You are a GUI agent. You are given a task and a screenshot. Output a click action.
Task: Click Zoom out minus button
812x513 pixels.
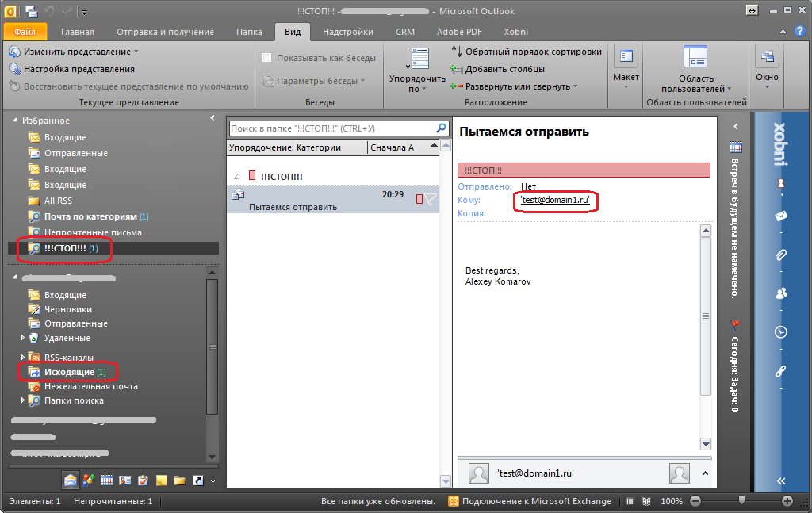695,501
